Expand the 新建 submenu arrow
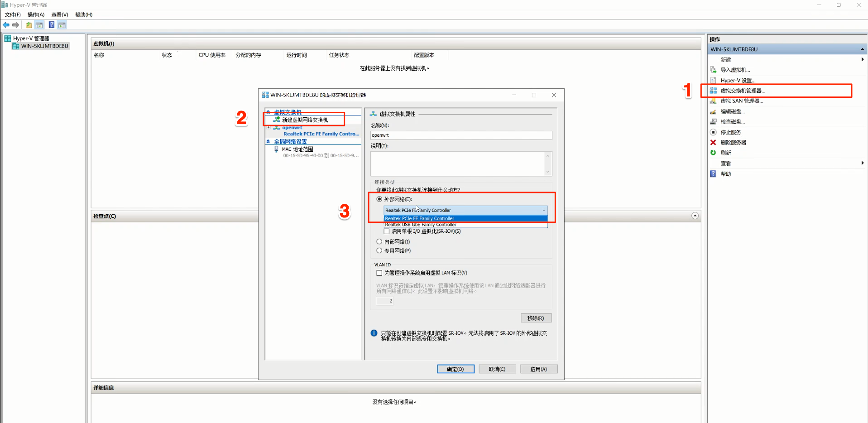Viewport: 868px width, 423px height. point(862,59)
